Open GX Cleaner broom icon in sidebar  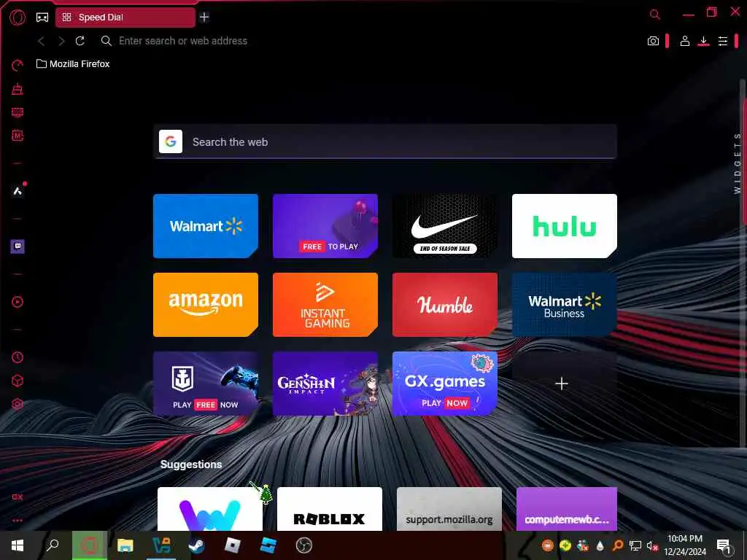pyautogui.click(x=18, y=89)
